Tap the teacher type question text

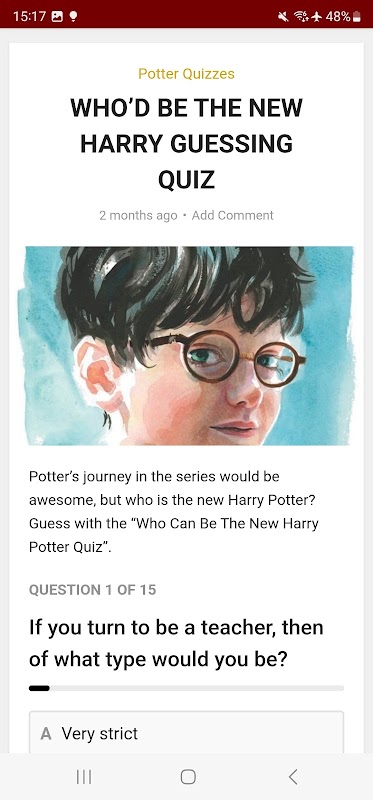[176, 643]
